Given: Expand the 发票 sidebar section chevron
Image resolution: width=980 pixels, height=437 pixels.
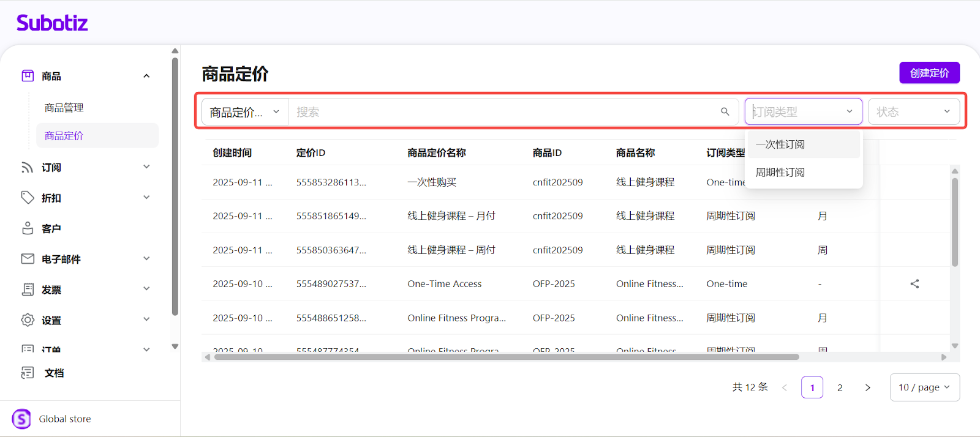Looking at the screenshot, I should pos(146,289).
